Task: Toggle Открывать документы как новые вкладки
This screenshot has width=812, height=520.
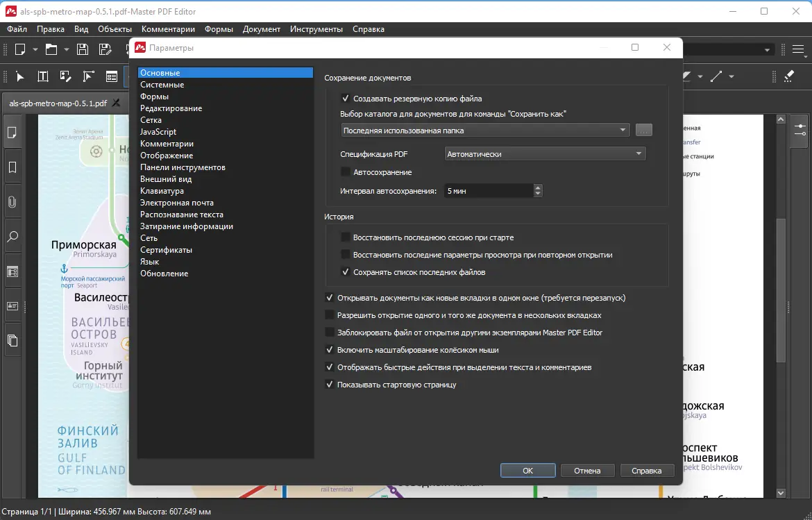Action: coord(330,298)
